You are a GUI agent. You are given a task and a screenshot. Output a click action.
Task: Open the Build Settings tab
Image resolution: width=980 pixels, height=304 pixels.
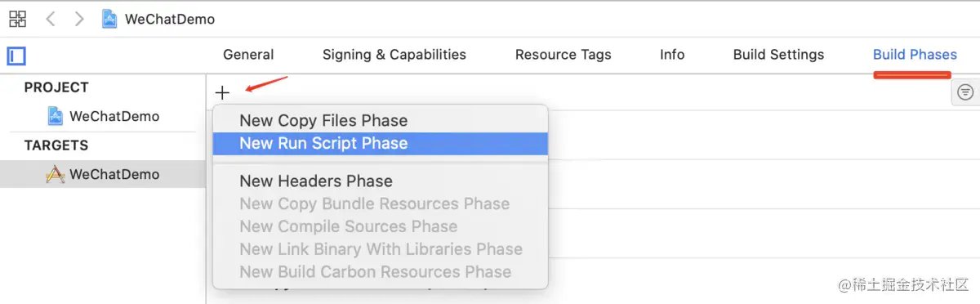point(778,55)
